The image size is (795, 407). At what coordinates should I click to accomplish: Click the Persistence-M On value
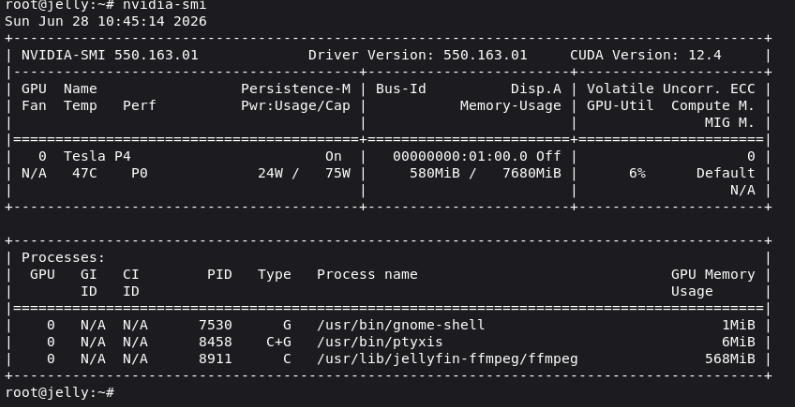click(334, 156)
